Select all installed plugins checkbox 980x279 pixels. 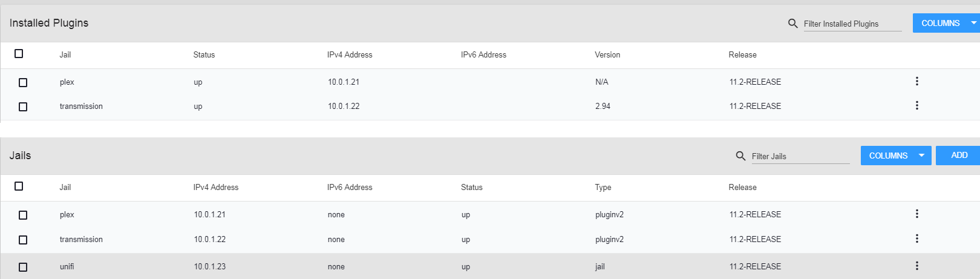[x=19, y=54]
